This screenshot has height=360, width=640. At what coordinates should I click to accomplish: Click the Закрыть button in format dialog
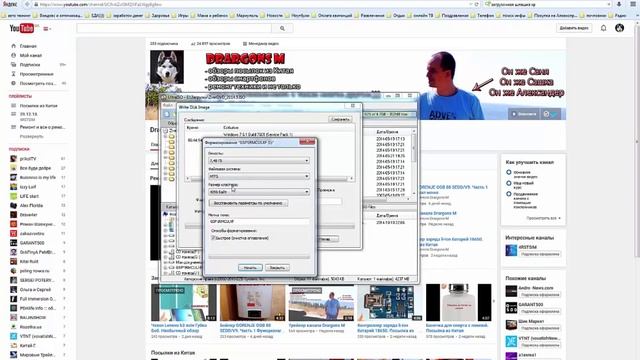point(277,268)
